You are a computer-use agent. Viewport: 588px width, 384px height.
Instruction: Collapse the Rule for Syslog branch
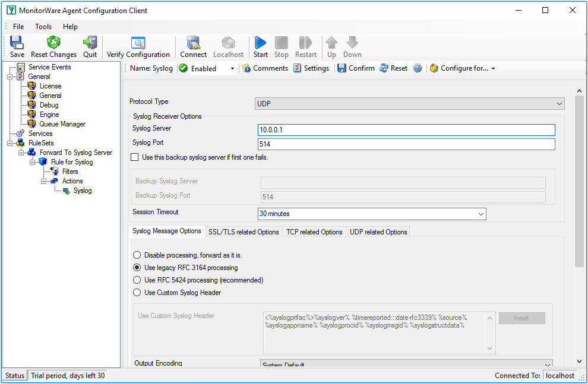pos(32,162)
